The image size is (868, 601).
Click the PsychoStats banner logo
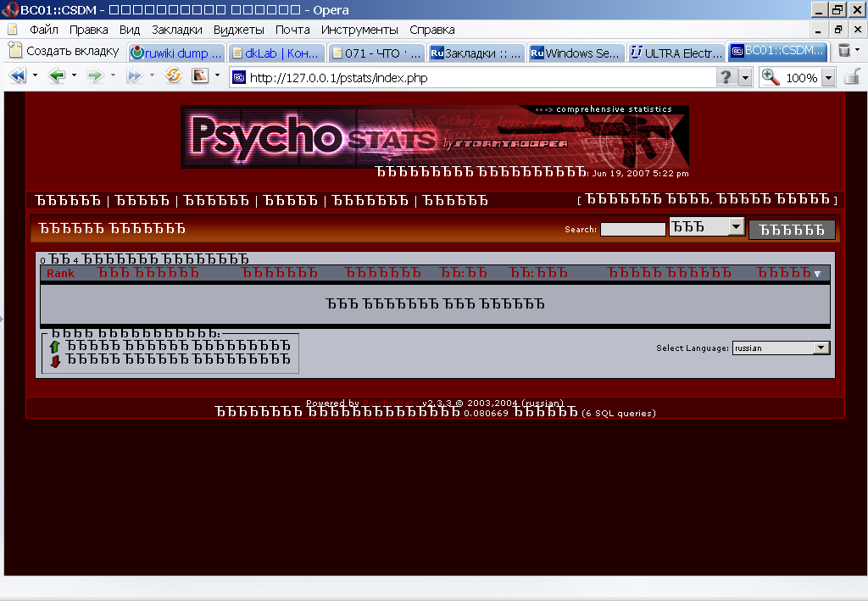point(435,136)
